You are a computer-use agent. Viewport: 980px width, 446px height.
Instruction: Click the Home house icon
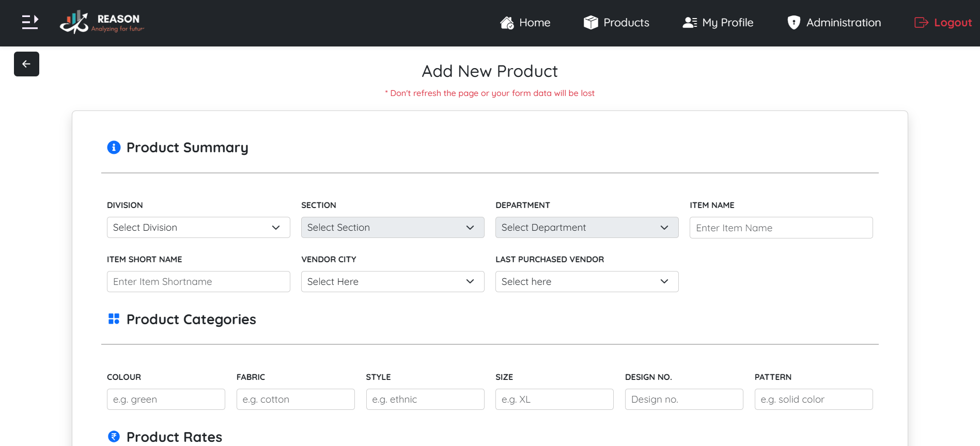pos(507,23)
